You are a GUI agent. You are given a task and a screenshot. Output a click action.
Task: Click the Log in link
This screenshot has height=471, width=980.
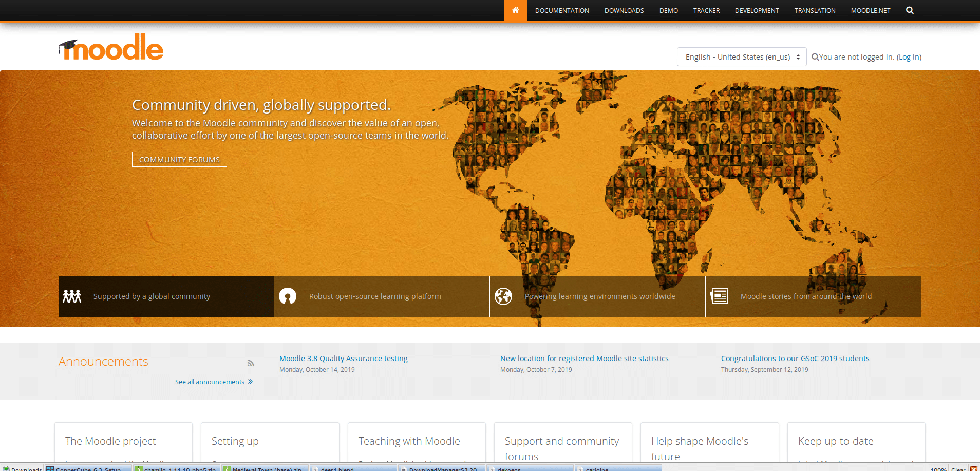pyautogui.click(x=908, y=56)
